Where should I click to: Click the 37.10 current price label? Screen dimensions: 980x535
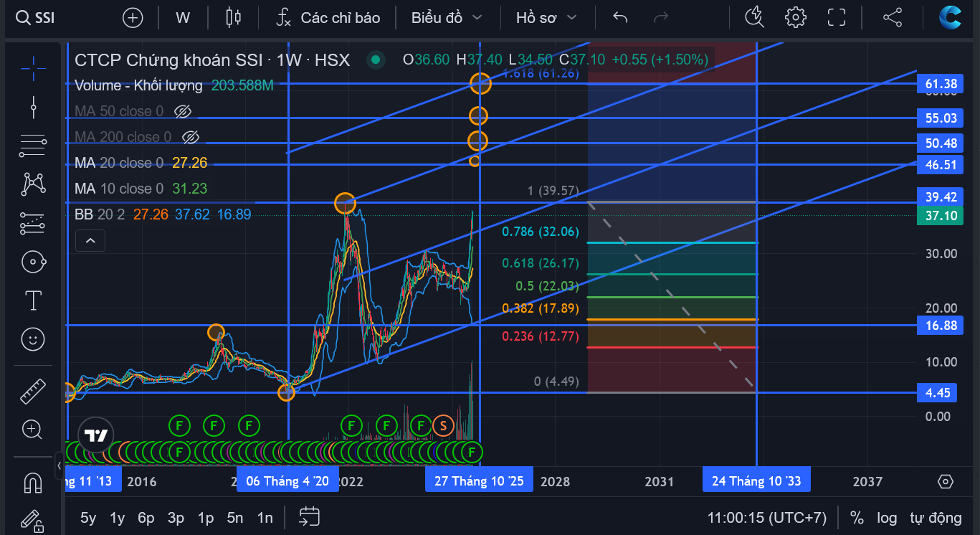point(941,215)
